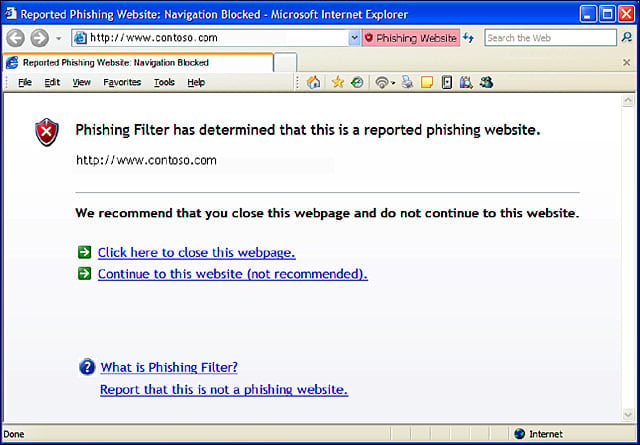Click the Back navigation arrow

(x=16, y=38)
